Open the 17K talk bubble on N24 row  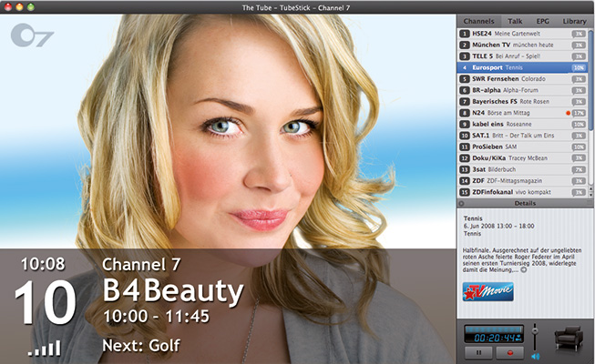pyautogui.click(x=579, y=114)
